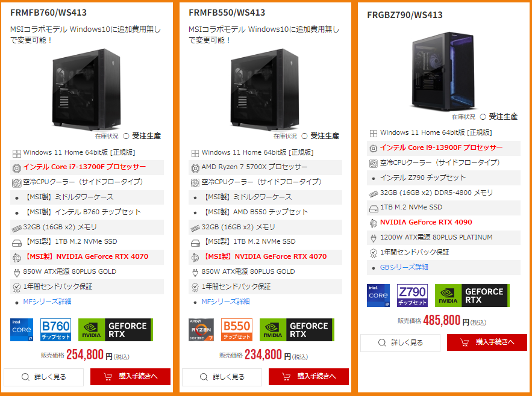This screenshot has width=532, height=396.
Task: Click NVIDIA GeForce RTX badge under FRMFB550
Action: click(x=297, y=330)
